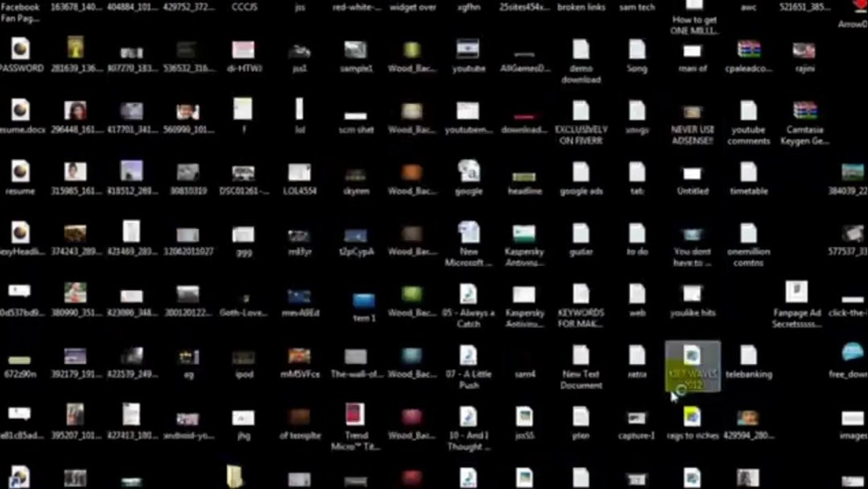Select the 380990_351 photo icon

click(x=75, y=293)
